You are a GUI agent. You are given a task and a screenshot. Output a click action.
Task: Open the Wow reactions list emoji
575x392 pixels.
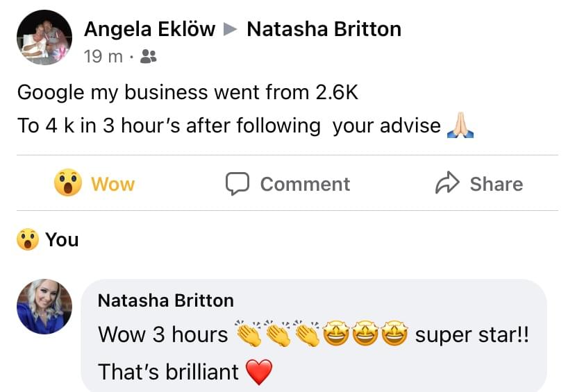coord(26,240)
